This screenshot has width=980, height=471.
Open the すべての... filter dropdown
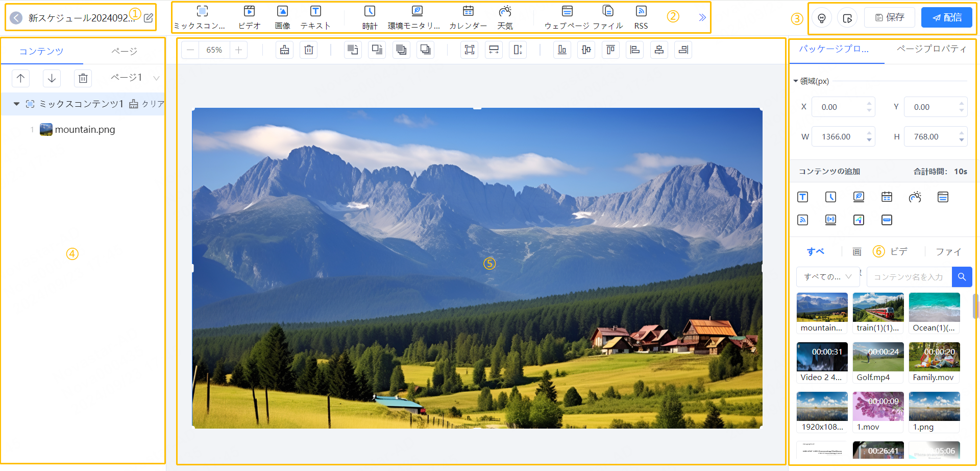pos(827,277)
